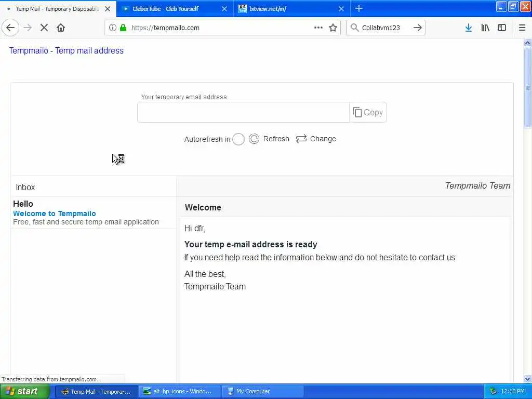Click the Refresh text label
This screenshot has height=399, width=532.
coord(276,139)
